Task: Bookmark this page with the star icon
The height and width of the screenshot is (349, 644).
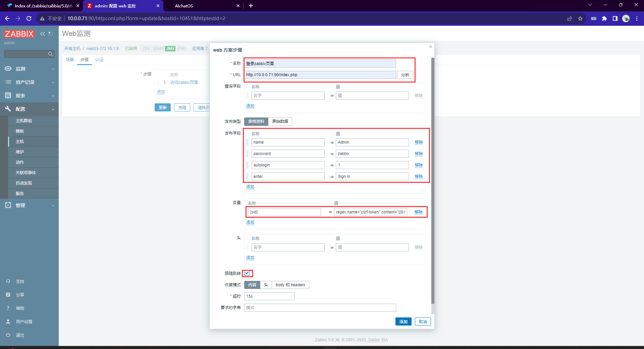Action: (580, 18)
